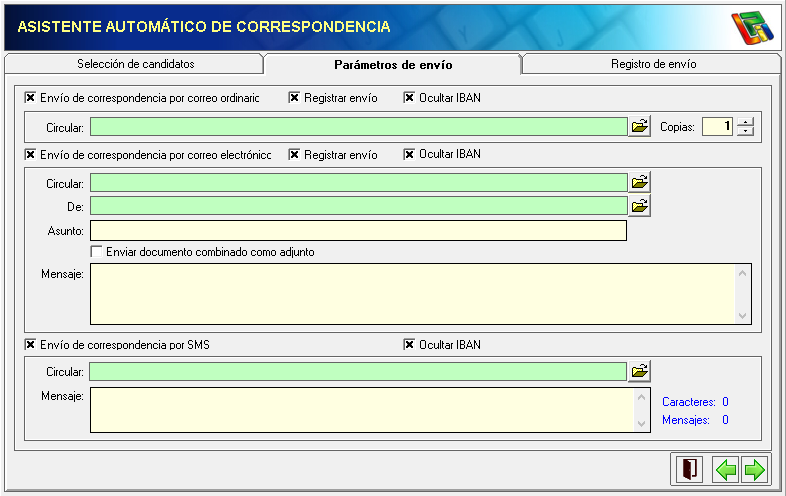Click SMS Mensaje scrollbar up arrow
This screenshot has height=496, width=786.
tap(641, 397)
